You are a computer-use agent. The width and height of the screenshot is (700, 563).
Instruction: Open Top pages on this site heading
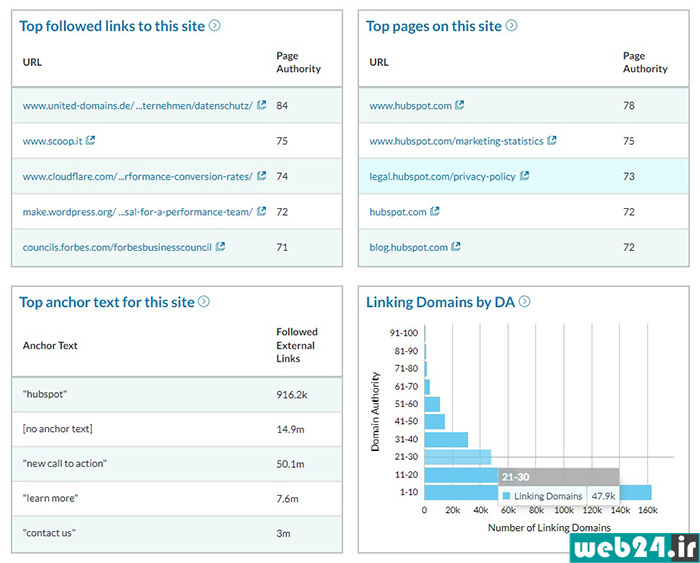pyautogui.click(x=434, y=26)
